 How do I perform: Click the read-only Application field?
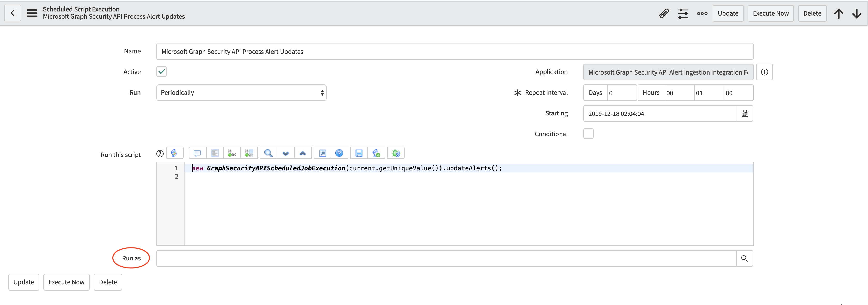(668, 72)
